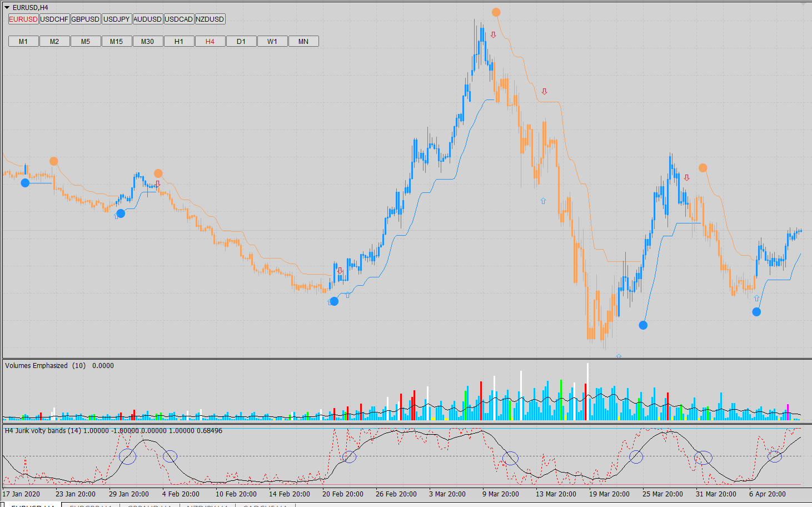Click the active red H4 timeframe button
This screenshot has width=812, height=507.
coord(210,41)
